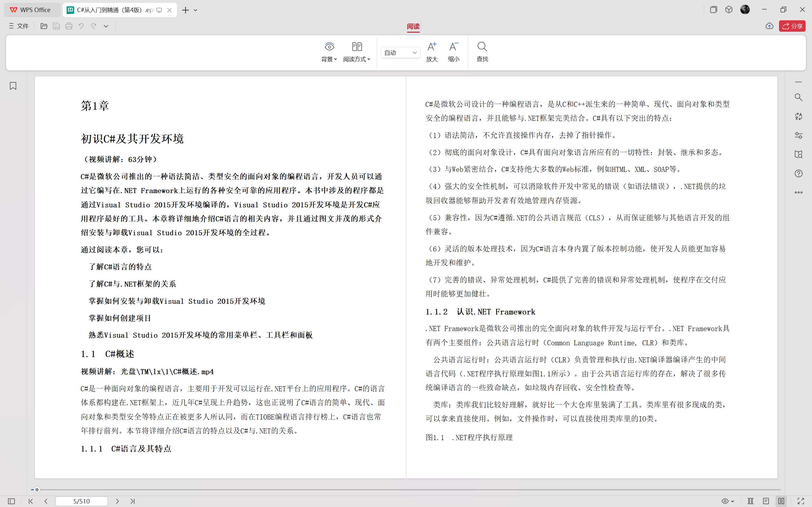Viewport: 812px width, 507px height.
Task: Click the heading 1.1 C#概述
Action: click(x=107, y=354)
